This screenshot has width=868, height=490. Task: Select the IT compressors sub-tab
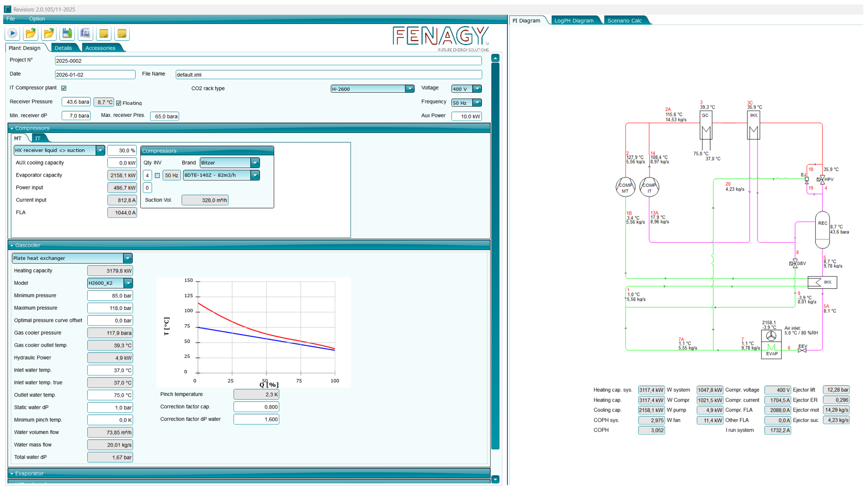pyautogui.click(x=38, y=138)
